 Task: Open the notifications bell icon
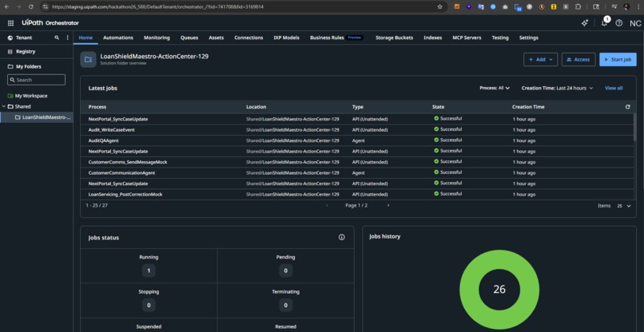click(x=604, y=23)
